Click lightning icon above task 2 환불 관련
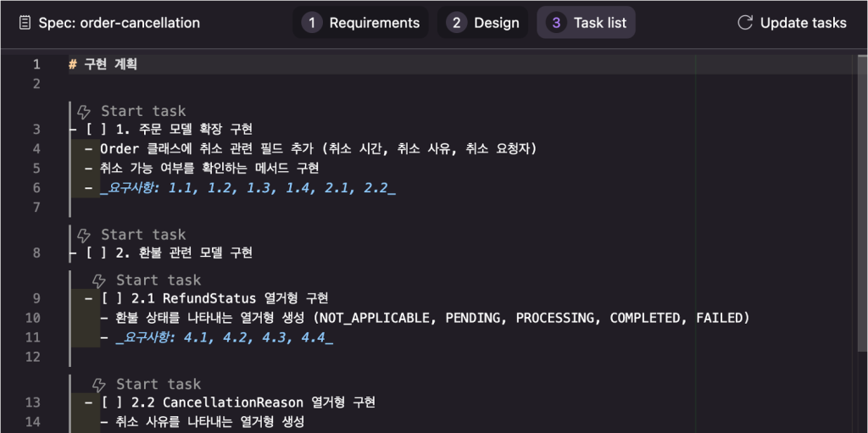868x433 pixels. coord(84,235)
